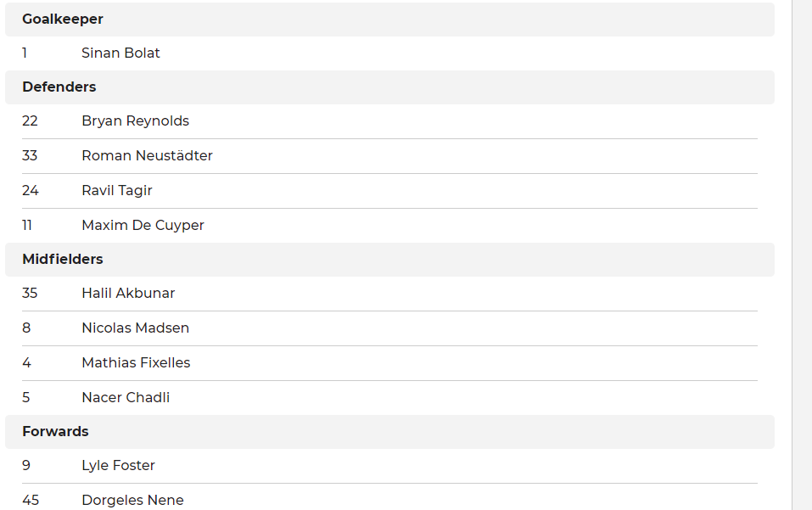Click the Defenders section header

tap(59, 87)
